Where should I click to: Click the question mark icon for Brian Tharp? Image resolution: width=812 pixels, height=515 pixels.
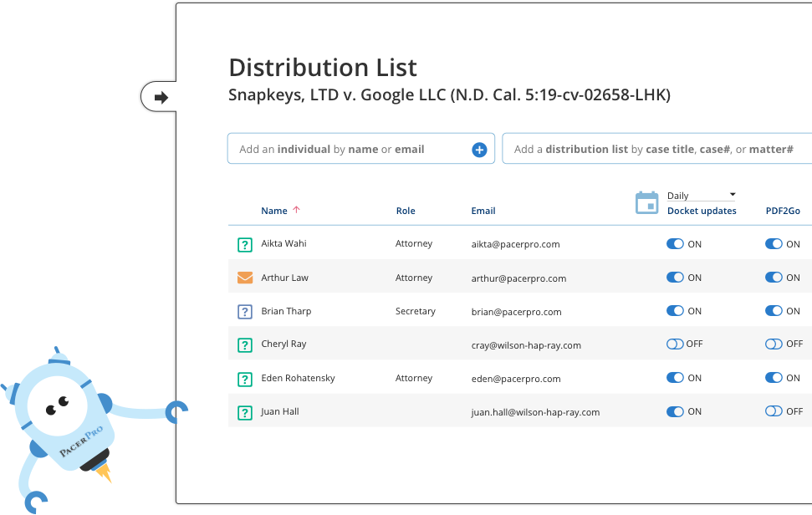click(x=245, y=312)
